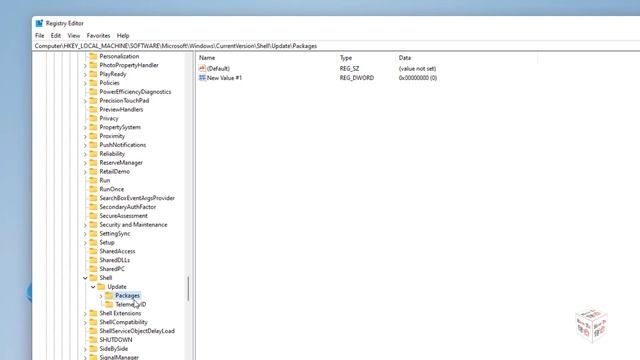Expand the Policies key
640x360 pixels.
coord(85,83)
